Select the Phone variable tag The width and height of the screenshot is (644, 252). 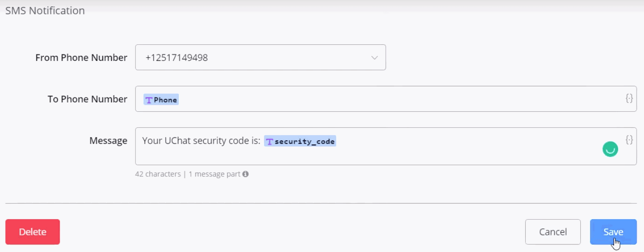[x=165, y=100]
